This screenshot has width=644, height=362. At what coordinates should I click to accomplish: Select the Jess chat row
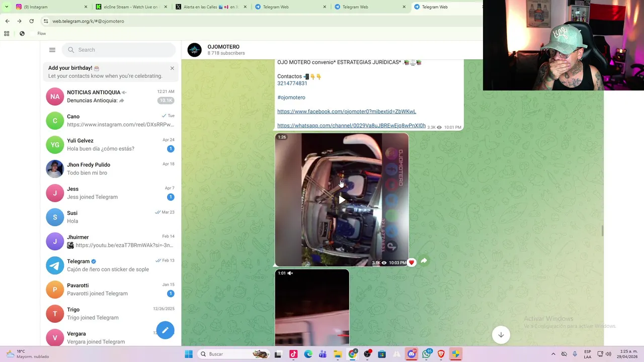point(111,193)
